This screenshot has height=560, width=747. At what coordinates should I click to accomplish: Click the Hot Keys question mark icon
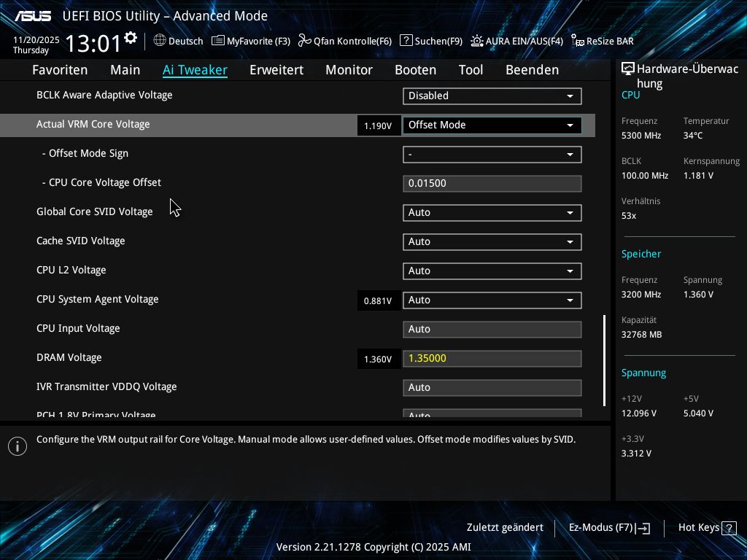tap(729, 528)
